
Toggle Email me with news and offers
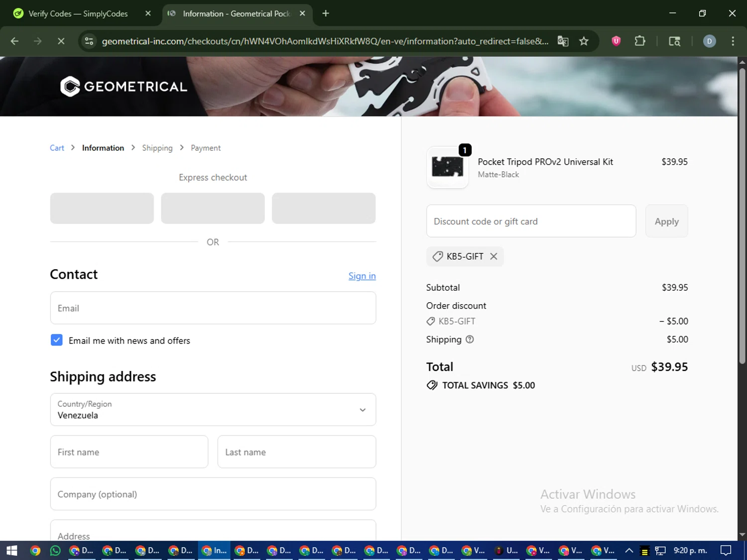click(x=57, y=340)
